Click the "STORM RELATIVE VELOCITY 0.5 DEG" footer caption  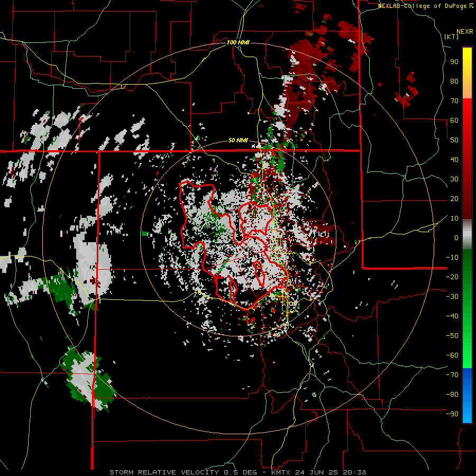pyautogui.click(x=183, y=472)
